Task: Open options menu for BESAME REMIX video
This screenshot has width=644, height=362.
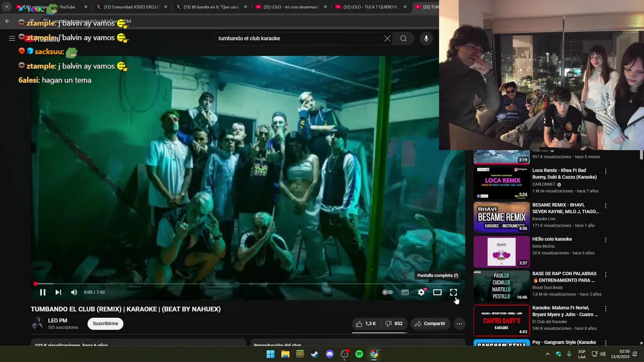Action: 606,206
